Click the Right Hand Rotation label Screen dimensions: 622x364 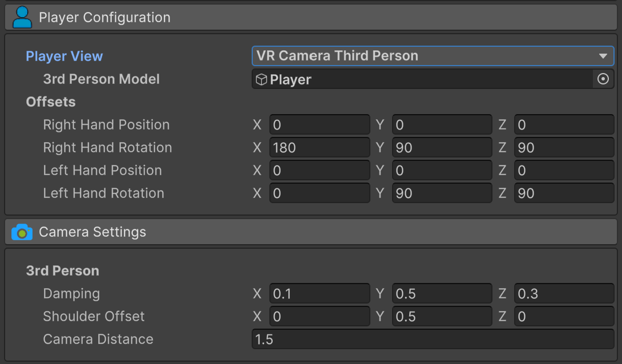coord(107,148)
